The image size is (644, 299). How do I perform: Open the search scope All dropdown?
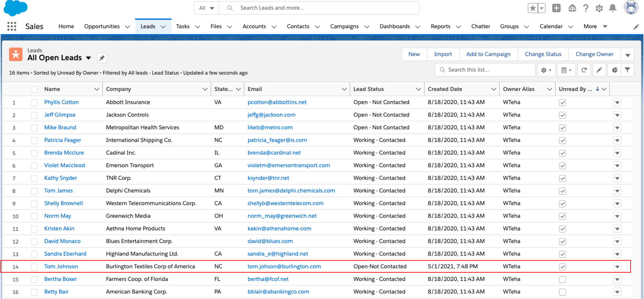[206, 8]
